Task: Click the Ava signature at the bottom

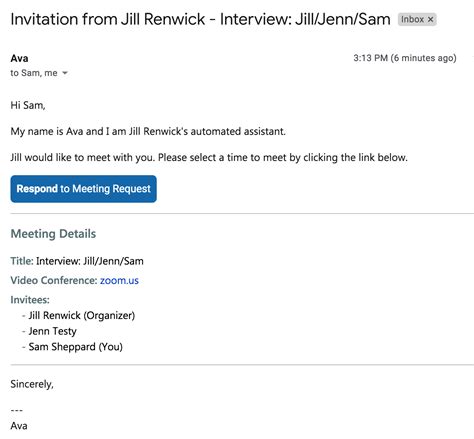Action: (x=19, y=426)
